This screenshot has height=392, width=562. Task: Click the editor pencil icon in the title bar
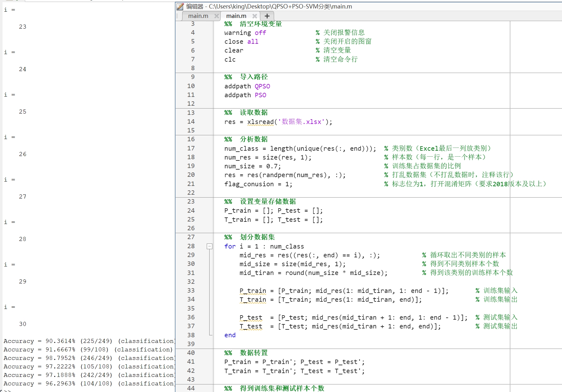pos(179,6)
